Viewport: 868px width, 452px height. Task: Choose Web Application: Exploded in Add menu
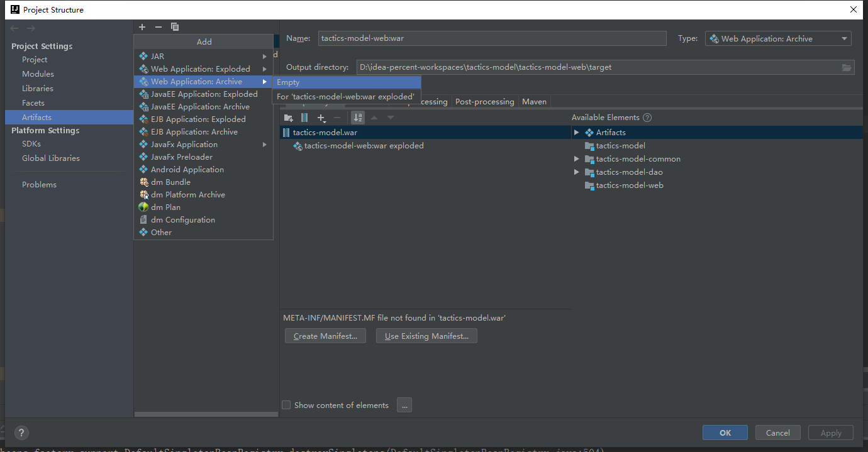pyautogui.click(x=204, y=69)
